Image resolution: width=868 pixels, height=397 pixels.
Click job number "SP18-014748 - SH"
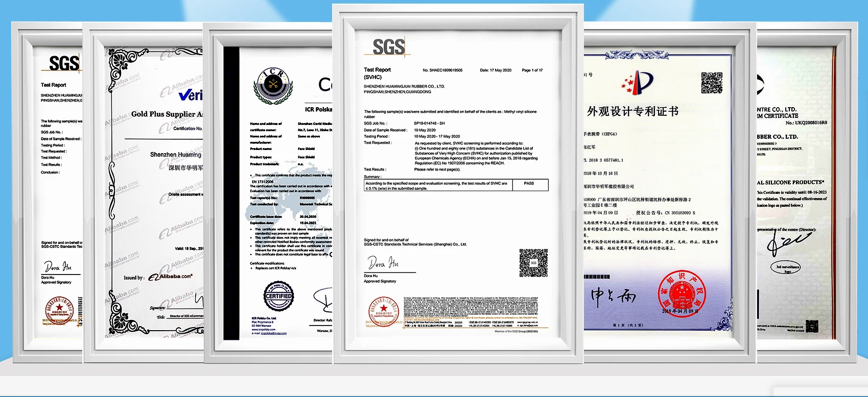click(429, 123)
